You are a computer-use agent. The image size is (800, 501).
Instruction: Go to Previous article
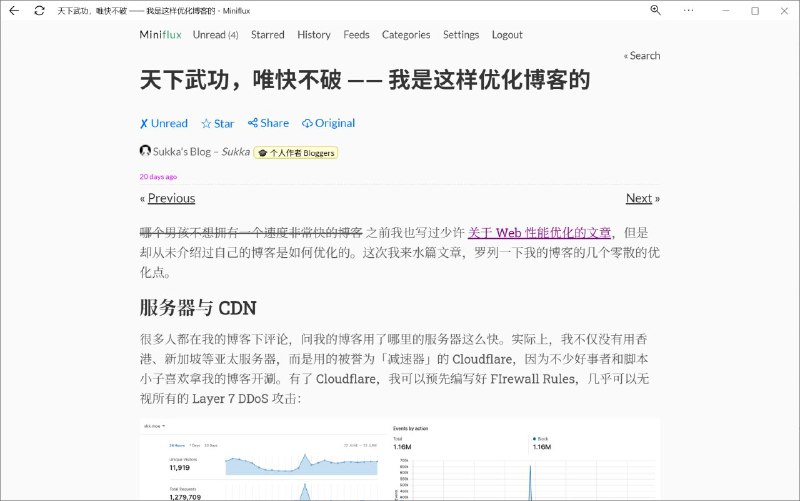[x=170, y=198]
